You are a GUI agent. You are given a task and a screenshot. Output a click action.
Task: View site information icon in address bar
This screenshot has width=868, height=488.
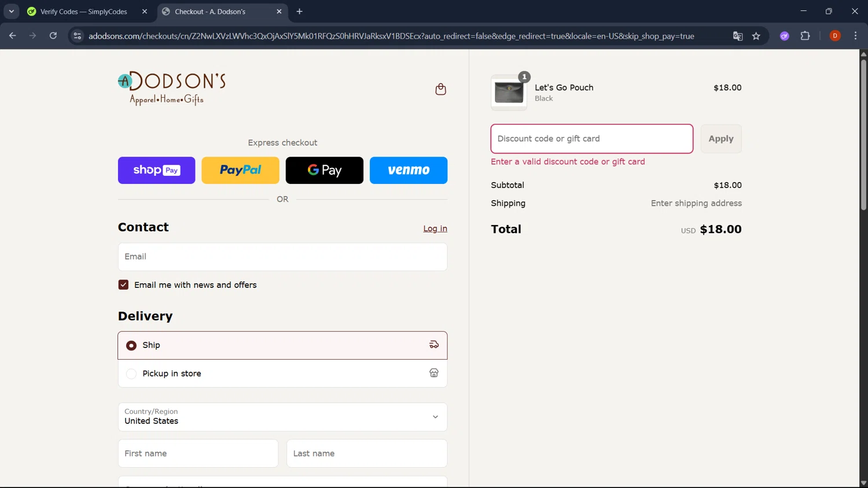coord(77,36)
